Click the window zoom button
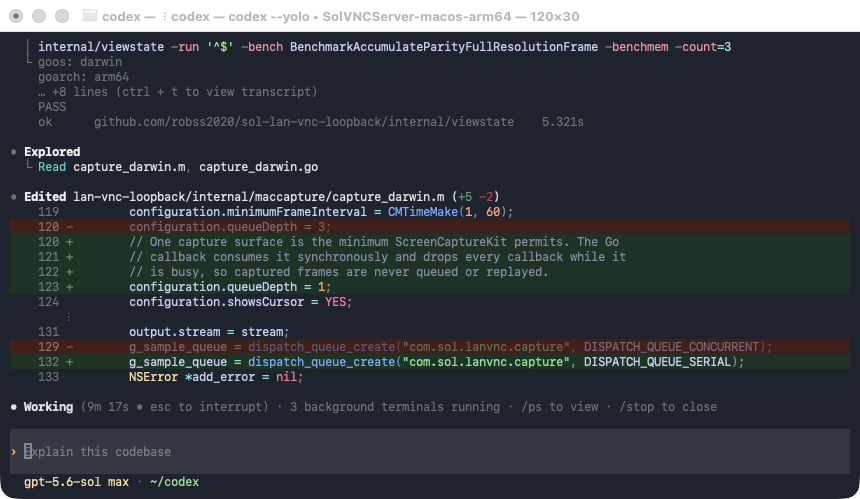 click(x=62, y=16)
